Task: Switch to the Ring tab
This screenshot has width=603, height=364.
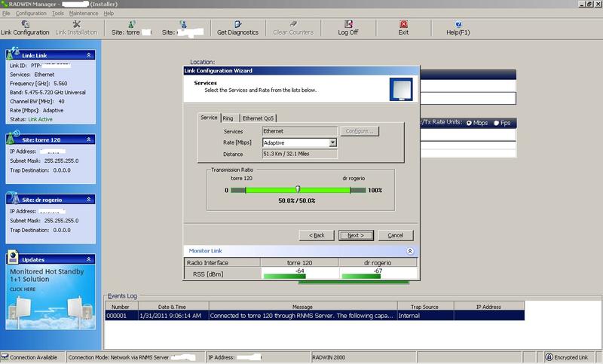Action: 228,118
